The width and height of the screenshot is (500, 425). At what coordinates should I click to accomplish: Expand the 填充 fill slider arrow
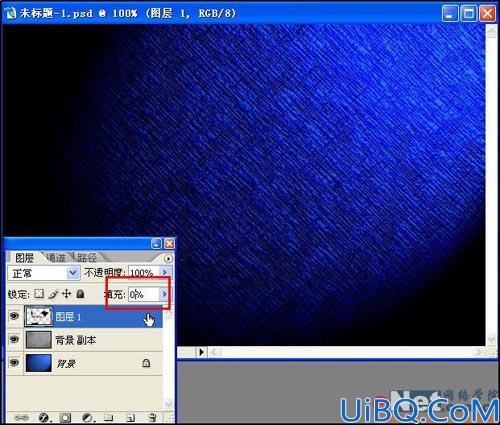[164, 294]
